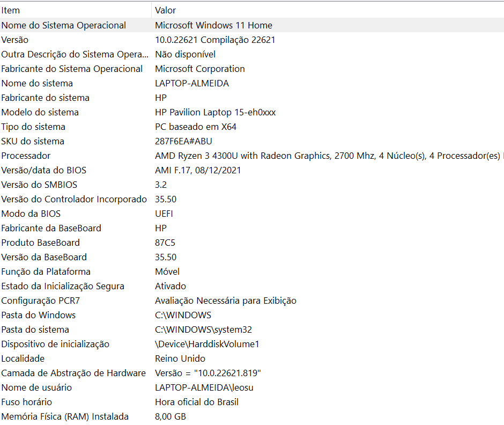Select the Versão row label
The height and width of the screenshot is (425, 504).
(x=15, y=40)
